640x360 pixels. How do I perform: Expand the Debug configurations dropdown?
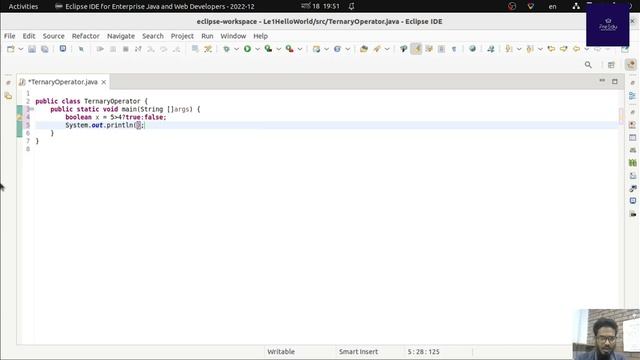236,49
